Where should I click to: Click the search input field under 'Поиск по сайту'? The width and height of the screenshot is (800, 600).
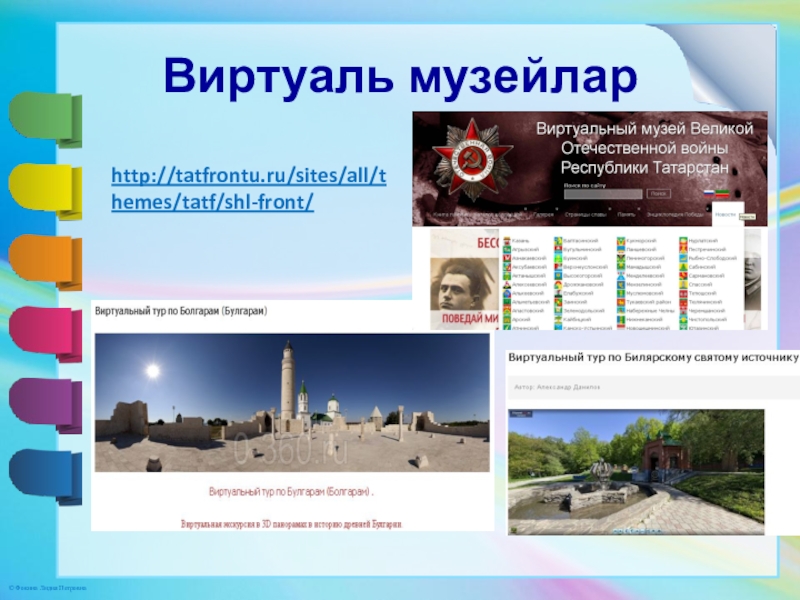tap(603, 194)
